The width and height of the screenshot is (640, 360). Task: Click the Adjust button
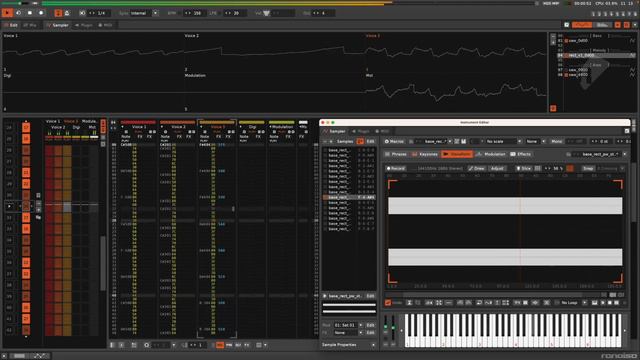click(x=497, y=169)
